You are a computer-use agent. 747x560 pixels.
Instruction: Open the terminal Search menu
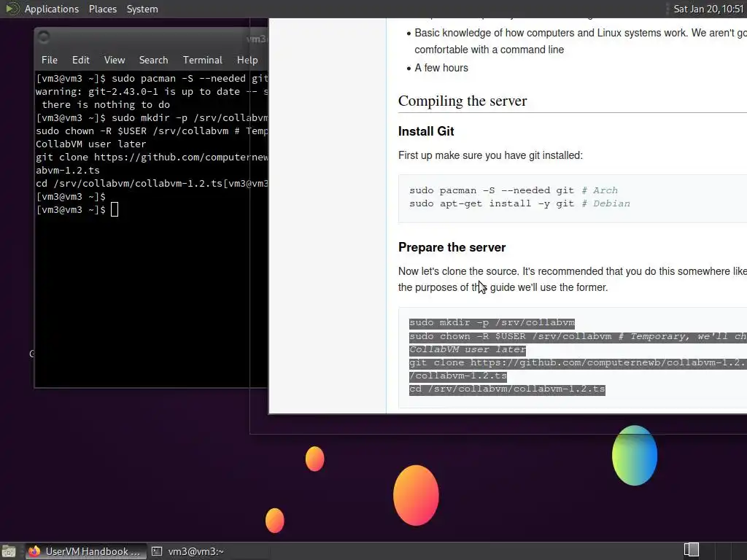(153, 60)
